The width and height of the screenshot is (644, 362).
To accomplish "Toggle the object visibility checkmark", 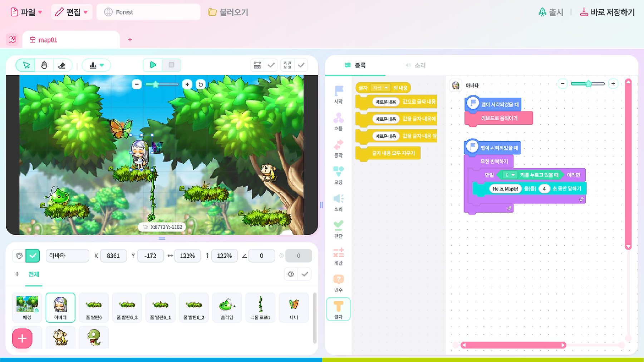I will (33, 256).
